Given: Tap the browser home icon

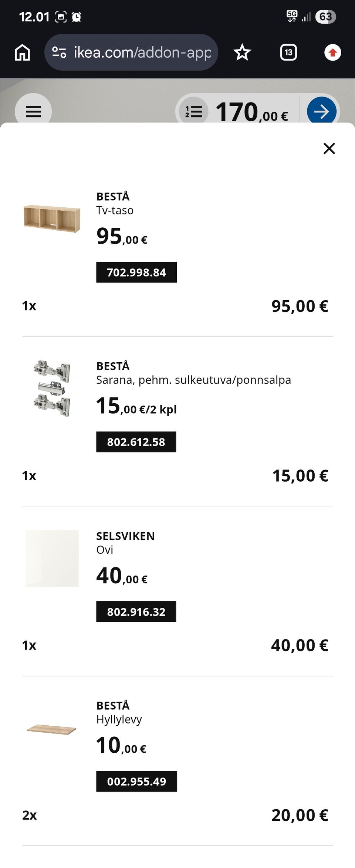Looking at the screenshot, I should [22, 52].
